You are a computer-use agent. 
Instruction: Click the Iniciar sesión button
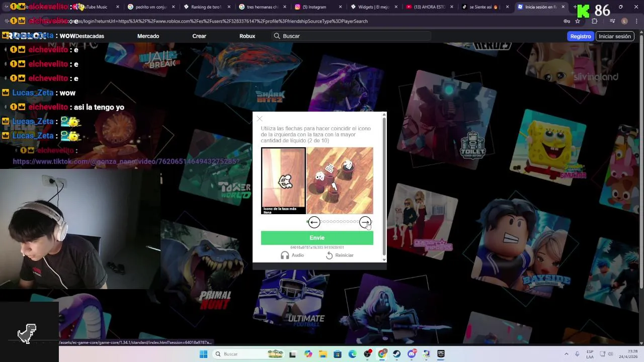coord(614,36)
